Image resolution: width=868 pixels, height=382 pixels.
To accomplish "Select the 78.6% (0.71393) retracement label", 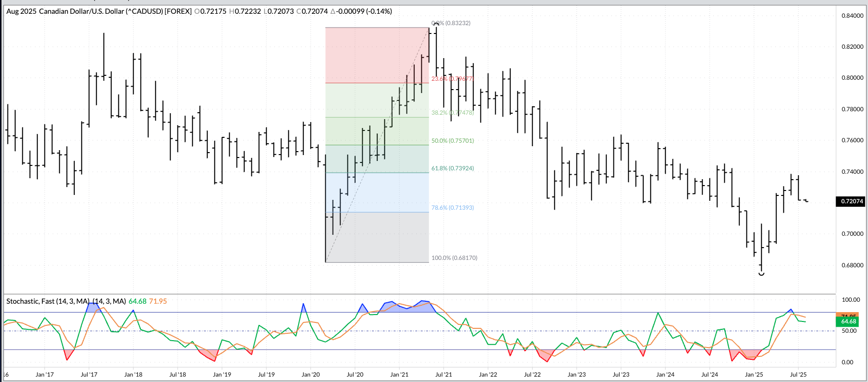I will 452,208.
